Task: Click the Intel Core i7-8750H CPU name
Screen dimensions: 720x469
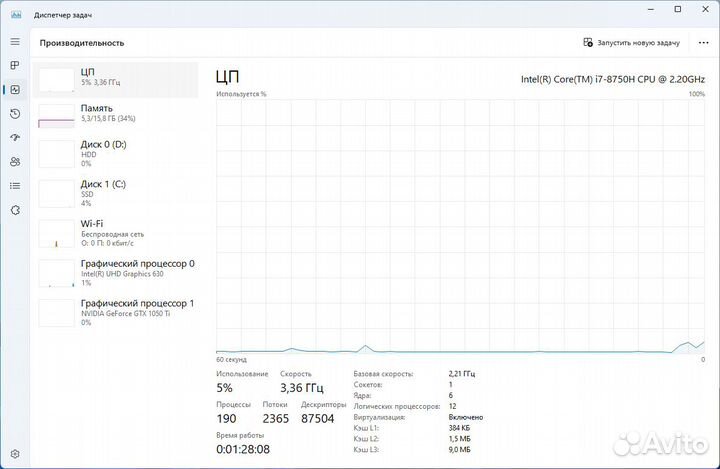Action: click(613, 79)
